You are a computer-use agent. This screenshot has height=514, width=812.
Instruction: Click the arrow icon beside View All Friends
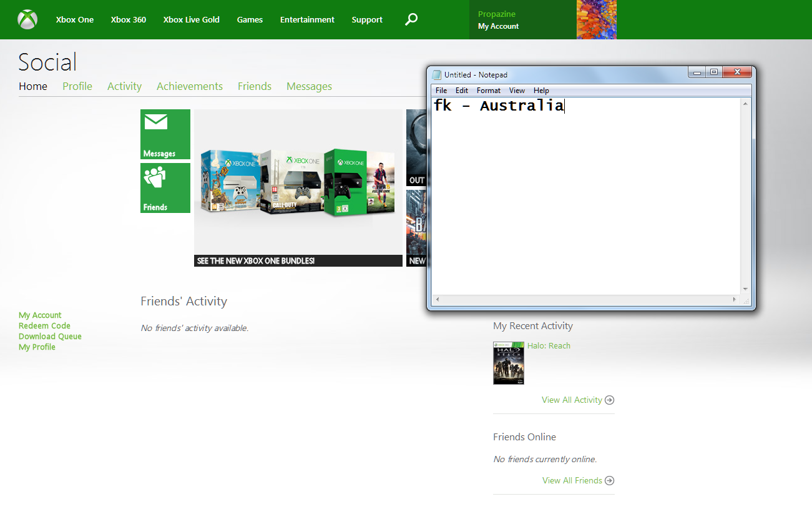[610, 481]
